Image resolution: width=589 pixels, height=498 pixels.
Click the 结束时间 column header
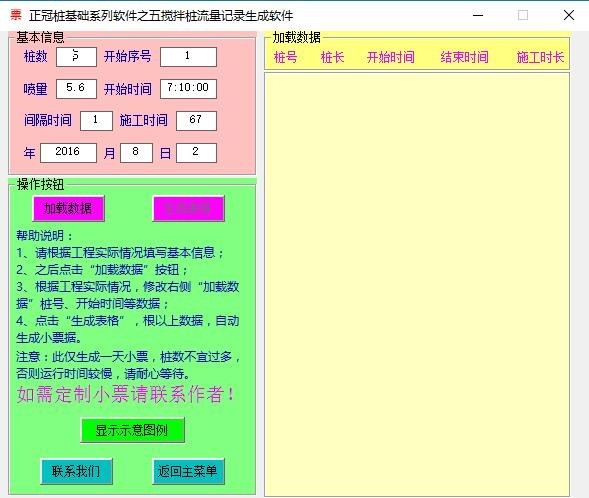pyautogui.click(x=465, y=57)
